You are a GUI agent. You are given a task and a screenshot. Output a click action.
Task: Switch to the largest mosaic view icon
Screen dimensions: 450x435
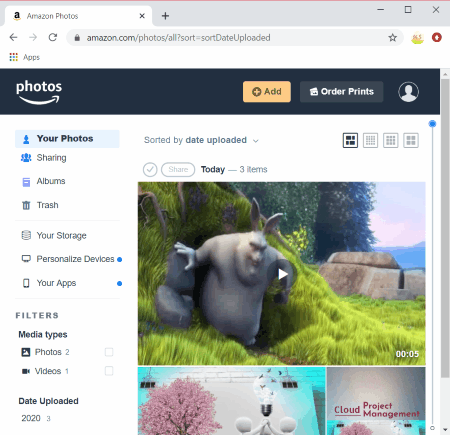[x=350, y=140]
